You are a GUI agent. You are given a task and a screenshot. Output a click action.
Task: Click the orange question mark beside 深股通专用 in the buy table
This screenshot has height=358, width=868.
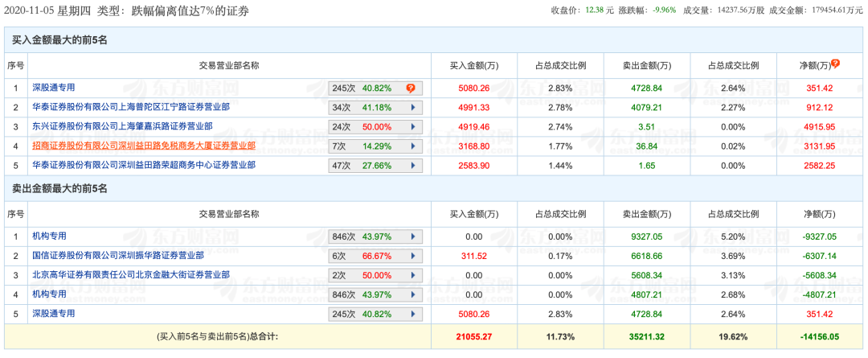pos(410,88)
